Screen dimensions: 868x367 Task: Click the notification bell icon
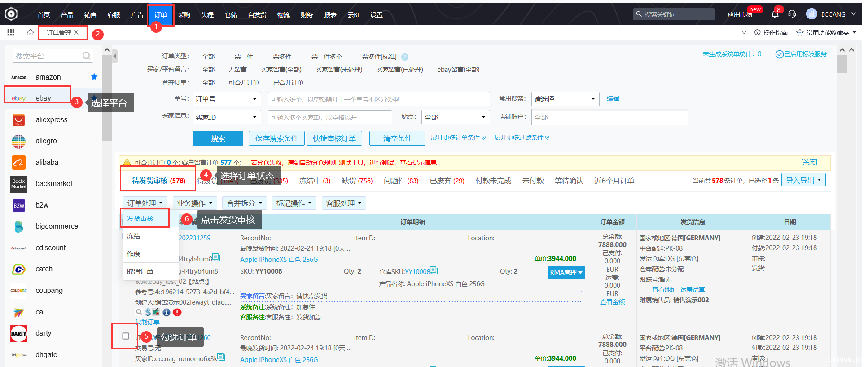coord(775,14)
